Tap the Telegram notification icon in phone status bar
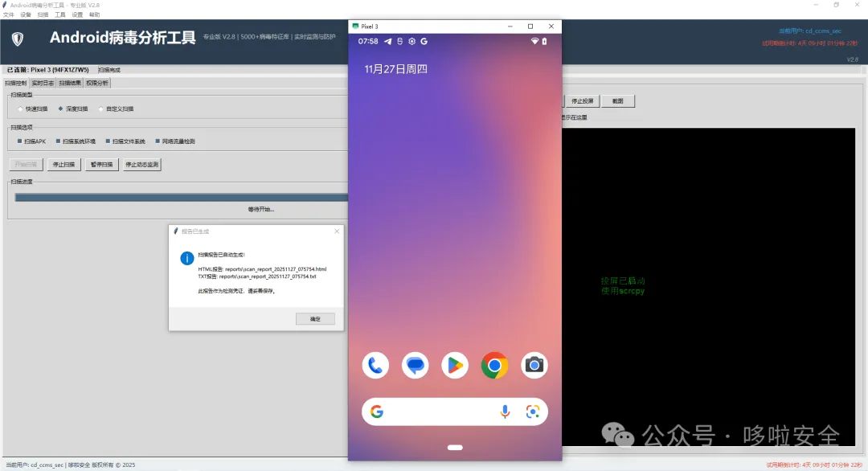This screenshot has height=471, width=868. pyautogui.click(x=387, y=42)
